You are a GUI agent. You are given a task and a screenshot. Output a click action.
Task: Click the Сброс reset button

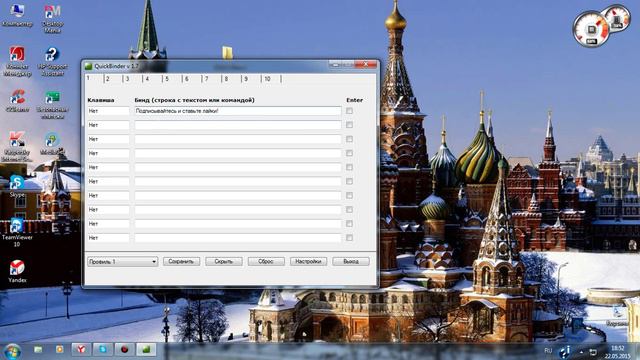(x=266, y=261)
